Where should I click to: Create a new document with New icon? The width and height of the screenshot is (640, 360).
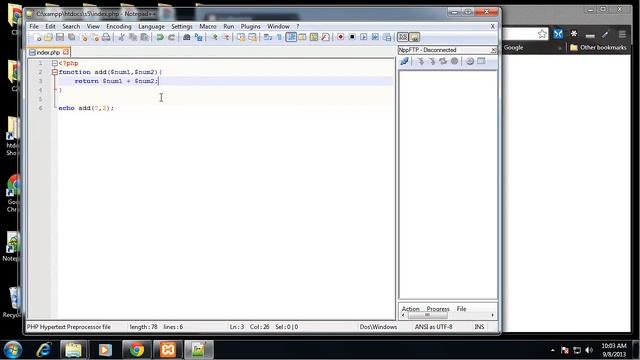pyautogui.click(x=37, y=38)
